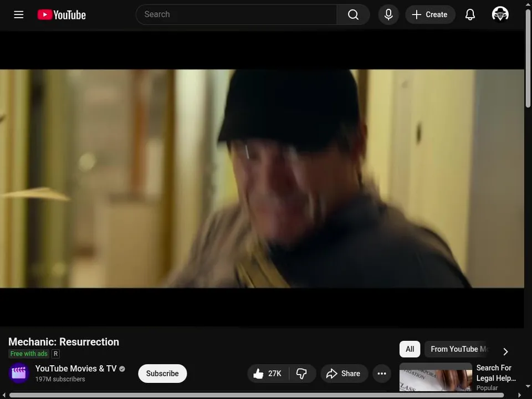The image size is (532, 399).
Task: Click the verified checkmark badge
Action: (122, 369)
